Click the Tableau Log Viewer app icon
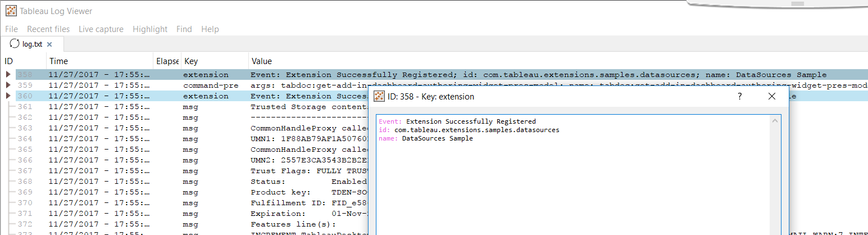Viewport: 868px width, 235px height. tap(11, 11)
